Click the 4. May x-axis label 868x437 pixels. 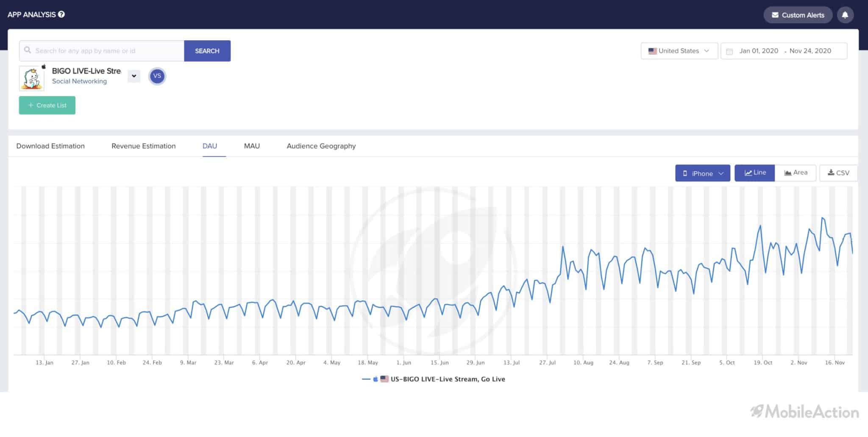click(x=332, y=362)
